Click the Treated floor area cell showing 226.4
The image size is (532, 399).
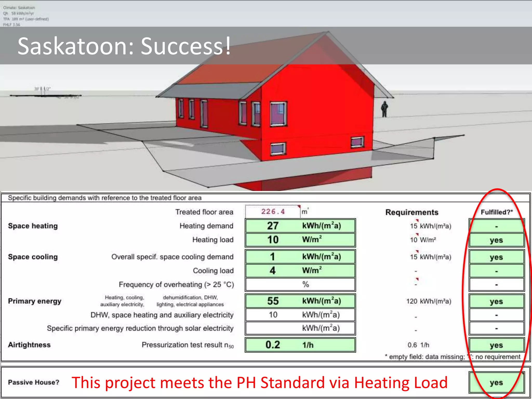coord(273,212)
